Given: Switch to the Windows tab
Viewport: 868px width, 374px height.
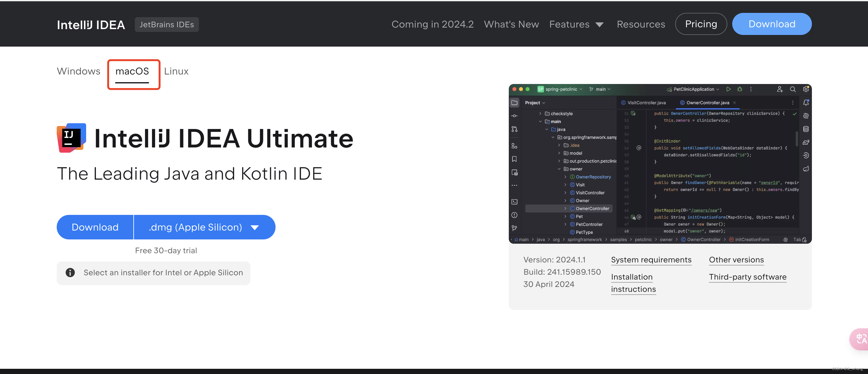Looking at the screenshot, I should (78, 71).
